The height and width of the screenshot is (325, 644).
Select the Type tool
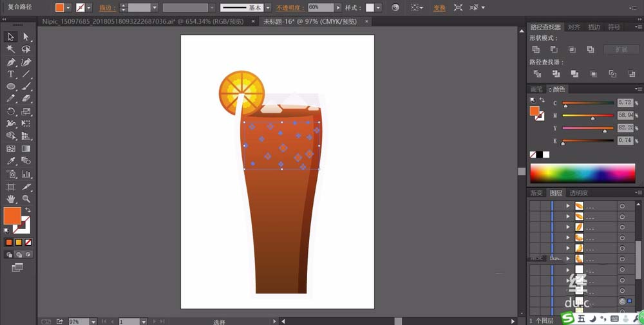tap(11, 74)
